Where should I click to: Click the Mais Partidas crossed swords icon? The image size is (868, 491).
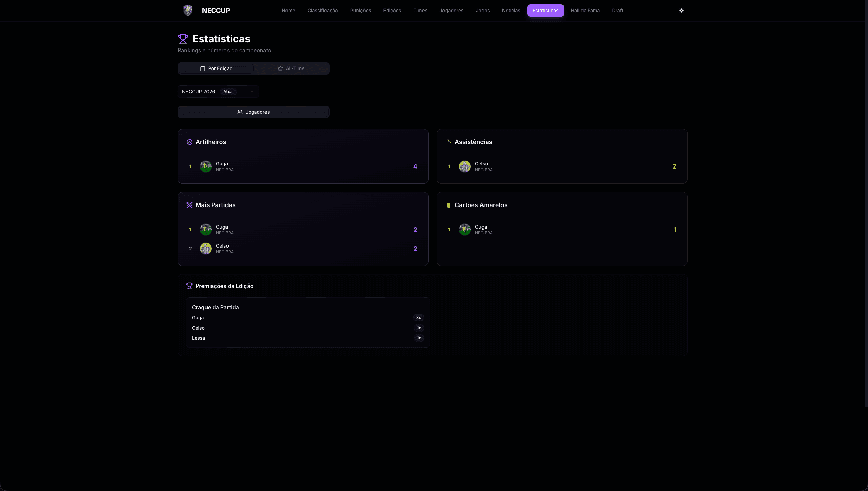coord(190,205)
